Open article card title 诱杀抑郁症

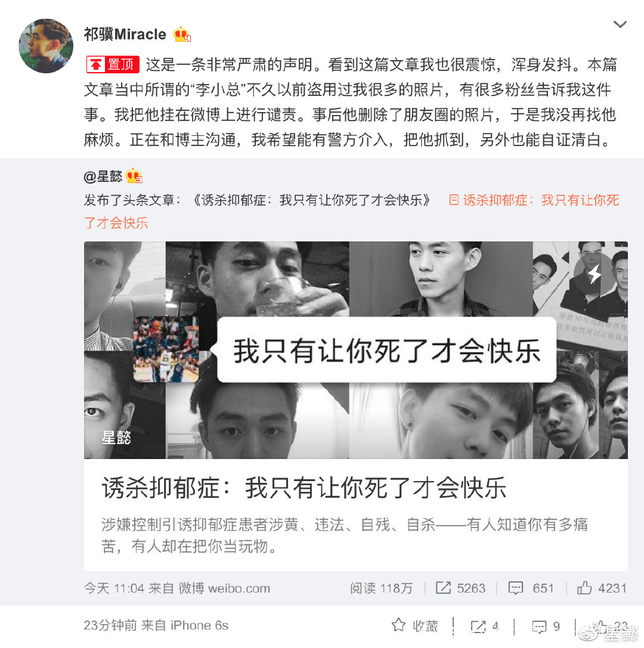coord(304,488)
